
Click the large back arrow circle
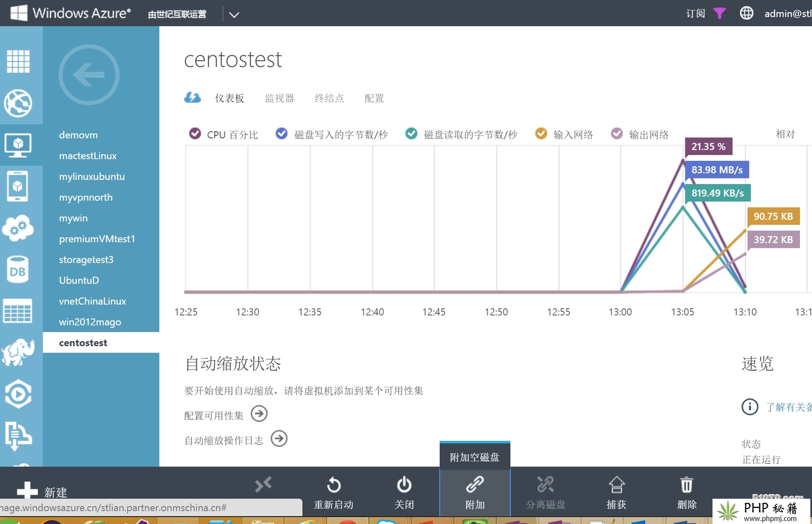[x=89, y=75]
